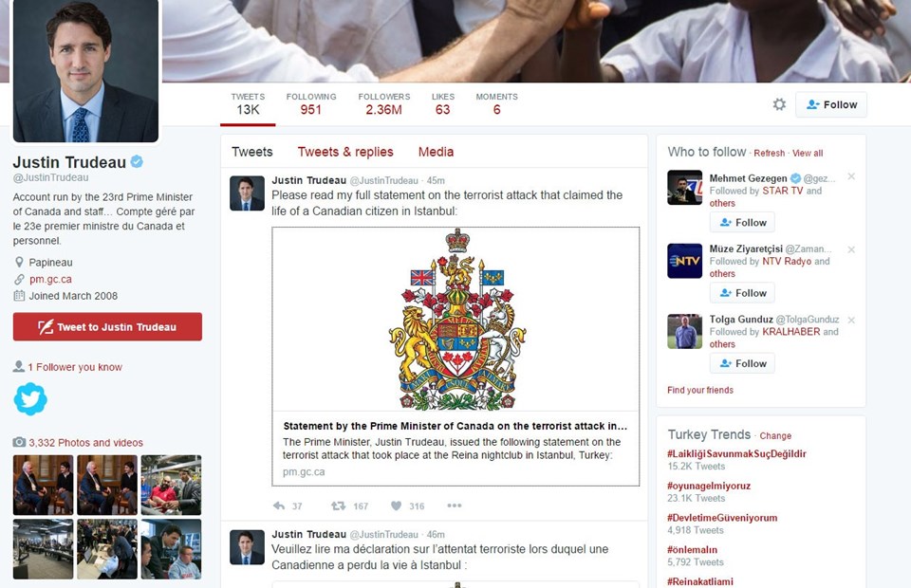Dismiss Mehmet Gezegen follow suggestion

851,176
